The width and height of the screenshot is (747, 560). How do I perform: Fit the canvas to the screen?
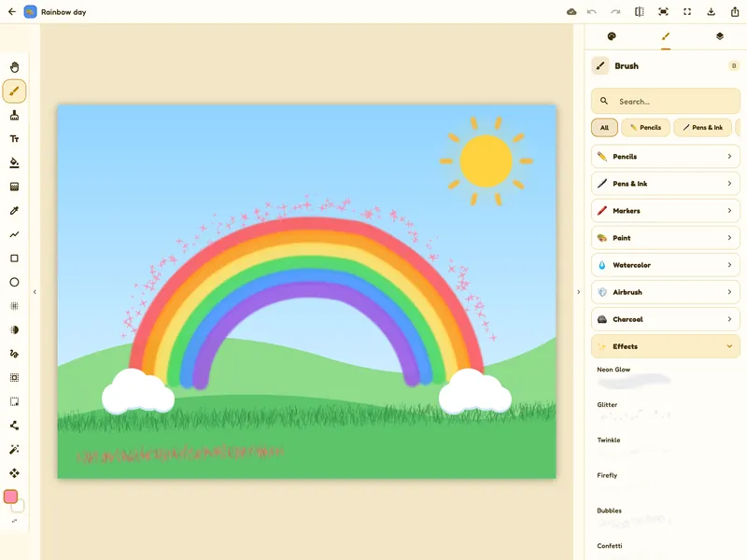pos(663,12)
